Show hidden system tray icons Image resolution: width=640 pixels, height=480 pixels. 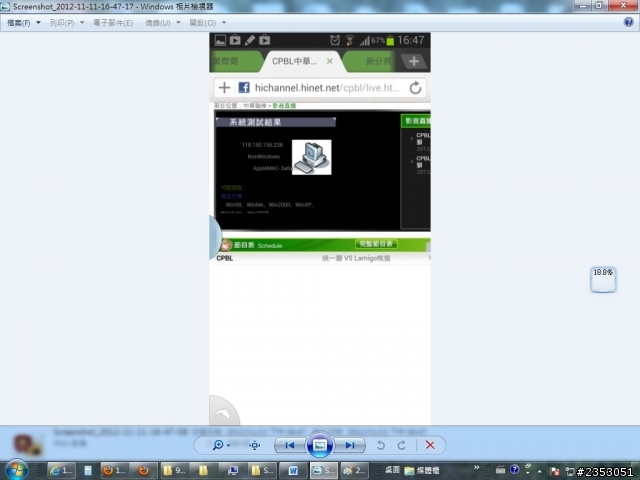540,471
